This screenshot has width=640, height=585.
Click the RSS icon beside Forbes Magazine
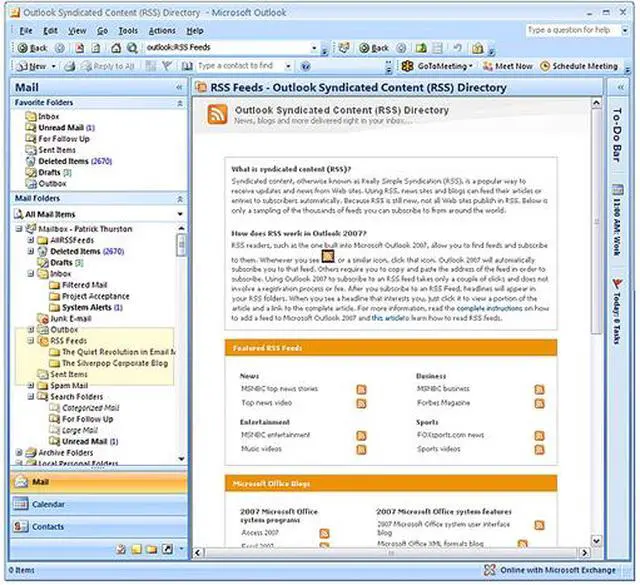(x=539, y=403)
